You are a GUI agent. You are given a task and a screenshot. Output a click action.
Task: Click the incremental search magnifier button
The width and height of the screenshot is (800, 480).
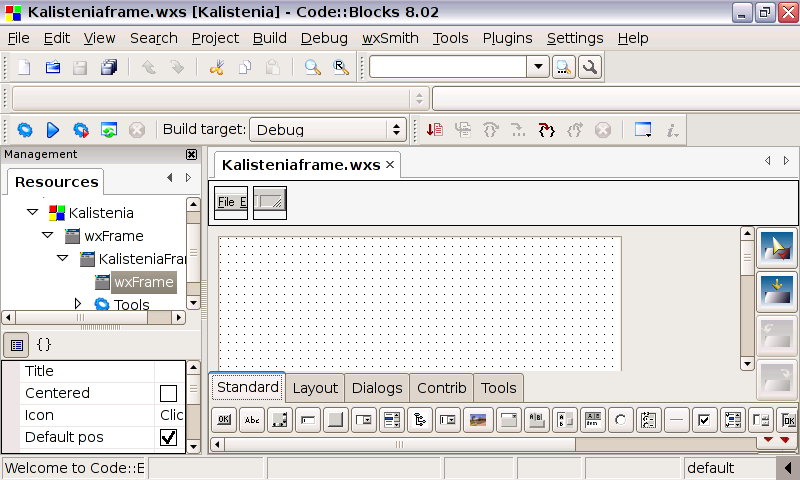coord(563,67)
